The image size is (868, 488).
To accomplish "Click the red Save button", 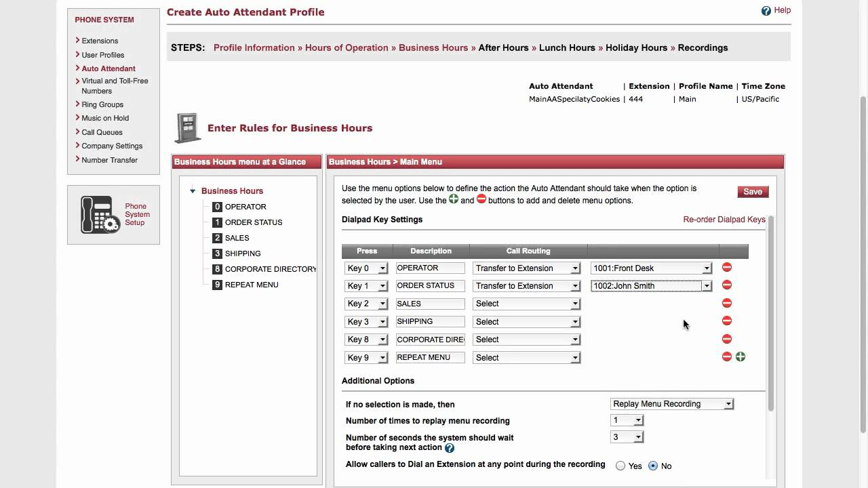I will (753, 192).
